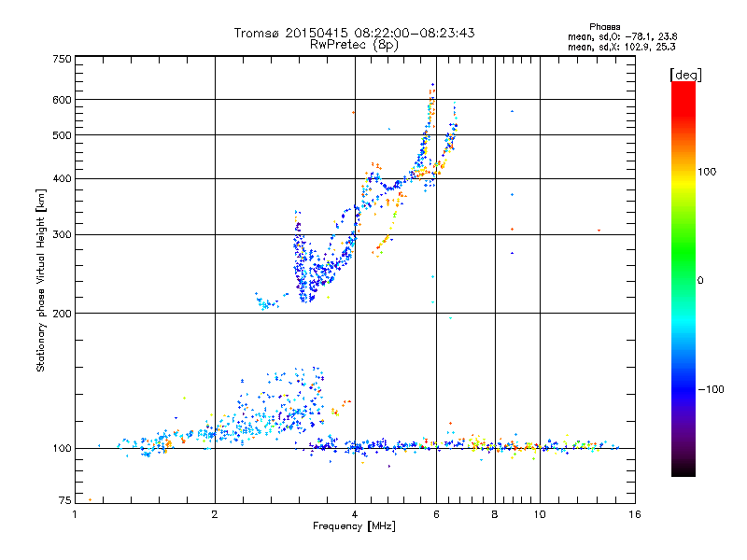Click the 'mean, sd,O: -78.1, 23.8' statistics line
This screenshot has height=560, width=747.
pos(622,36)
